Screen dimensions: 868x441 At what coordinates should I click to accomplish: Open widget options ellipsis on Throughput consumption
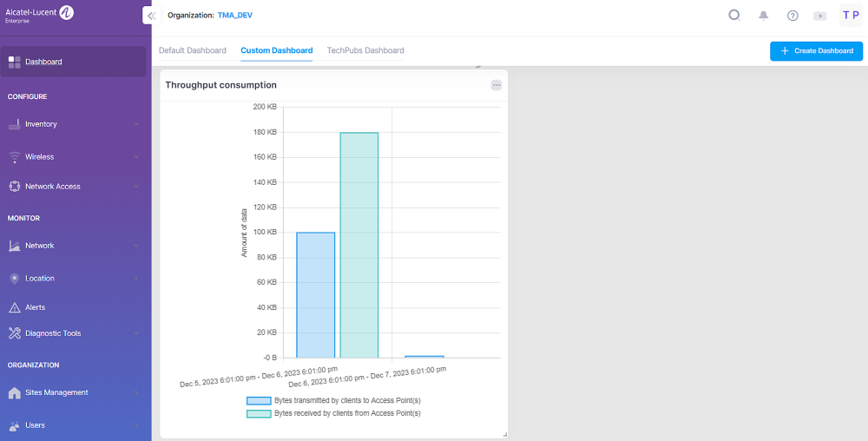point(496,85)
